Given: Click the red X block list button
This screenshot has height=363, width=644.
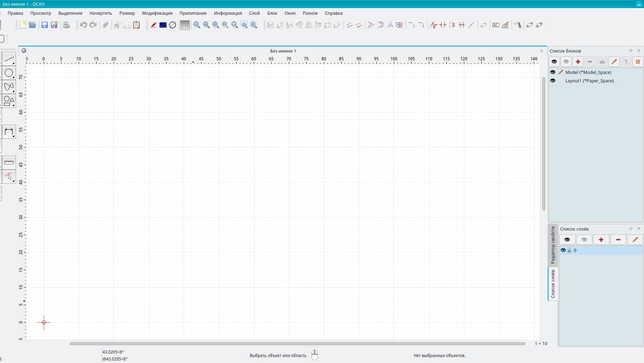Looking at the screenshot, I should [x=638, y=62].
